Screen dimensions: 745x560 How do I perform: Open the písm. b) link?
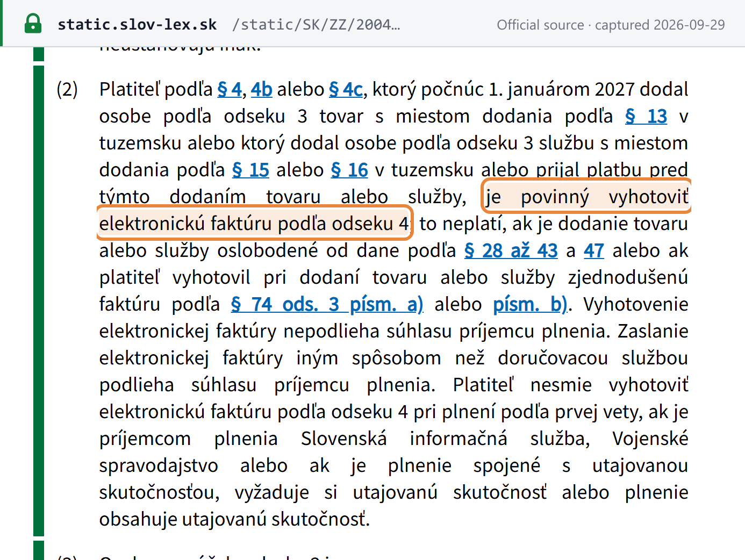(531, 304)
